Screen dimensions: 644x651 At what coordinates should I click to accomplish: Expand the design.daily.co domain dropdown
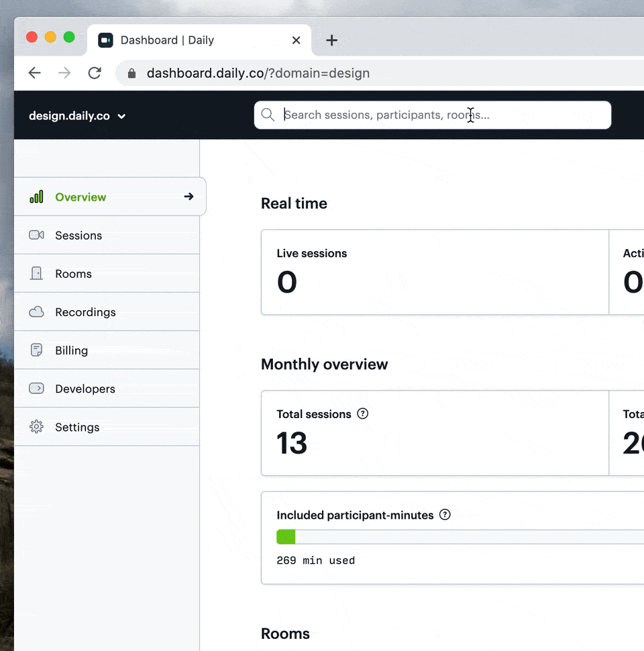click(x=77, y=116)
